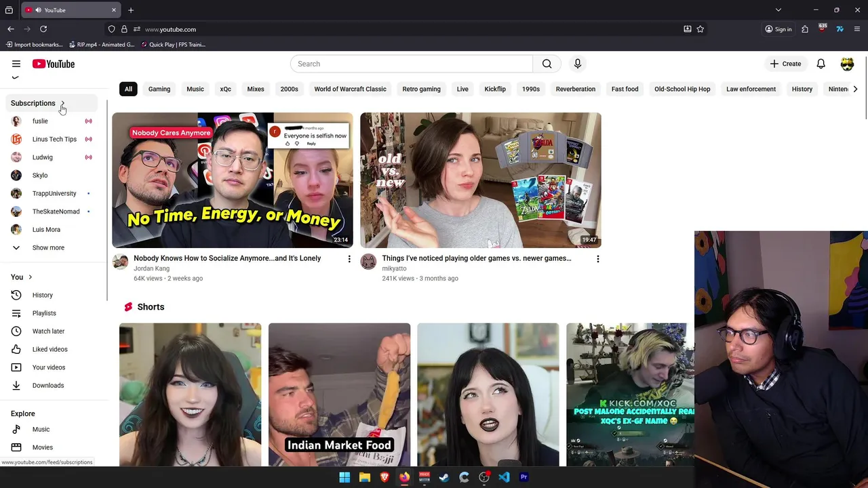Screen dimensions: 868x488
Task: Open Premiere Pro from the taskbar
Action: 524,477
